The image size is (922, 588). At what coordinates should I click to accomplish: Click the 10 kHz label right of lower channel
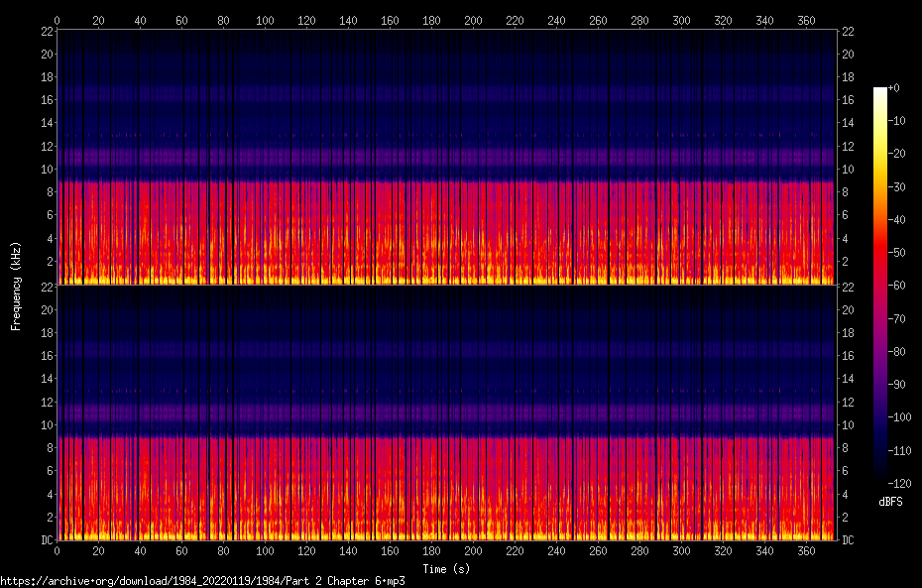(x=848, y=425)
